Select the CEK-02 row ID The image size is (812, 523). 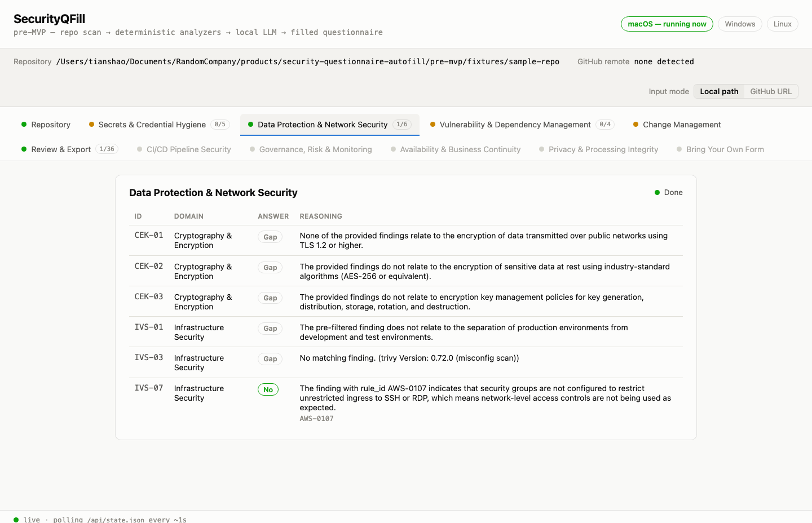149,266
